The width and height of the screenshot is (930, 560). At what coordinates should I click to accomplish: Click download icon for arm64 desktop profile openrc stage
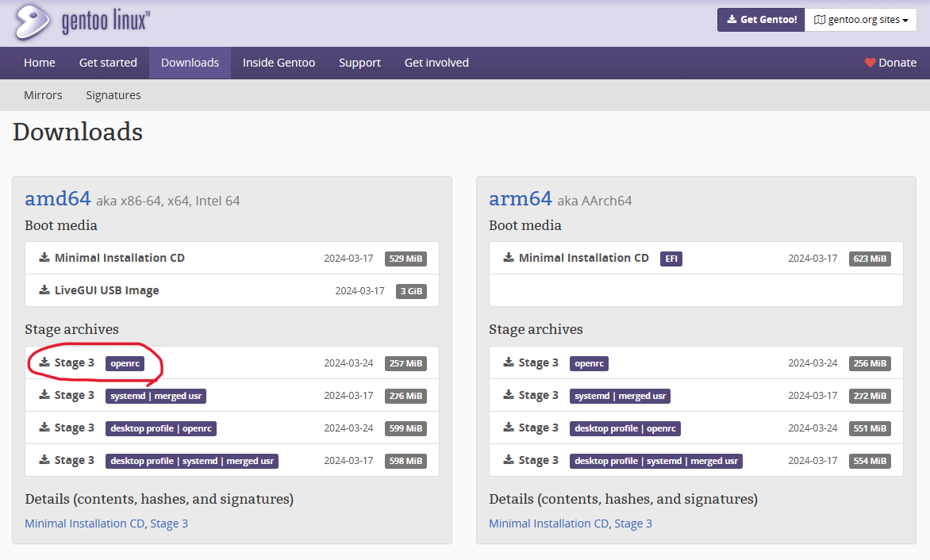point(509,428)
